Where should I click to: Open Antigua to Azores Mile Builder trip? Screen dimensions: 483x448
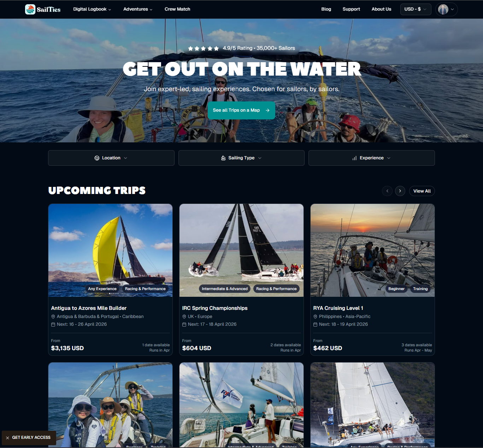click(89, 308)
